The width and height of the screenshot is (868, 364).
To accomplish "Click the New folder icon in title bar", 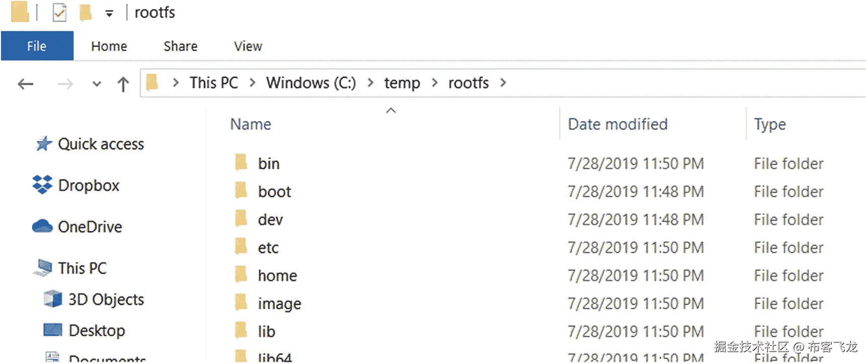I will [x=86, y=13].
